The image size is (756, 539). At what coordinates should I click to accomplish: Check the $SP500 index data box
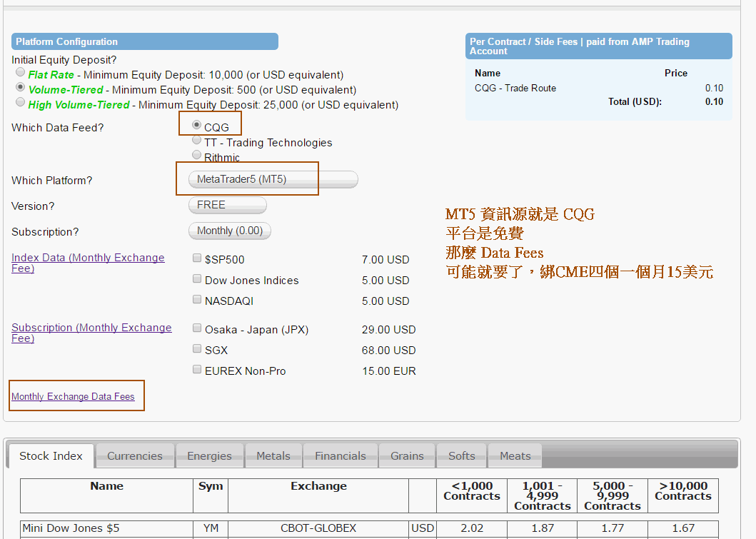(x=197, y=258)
